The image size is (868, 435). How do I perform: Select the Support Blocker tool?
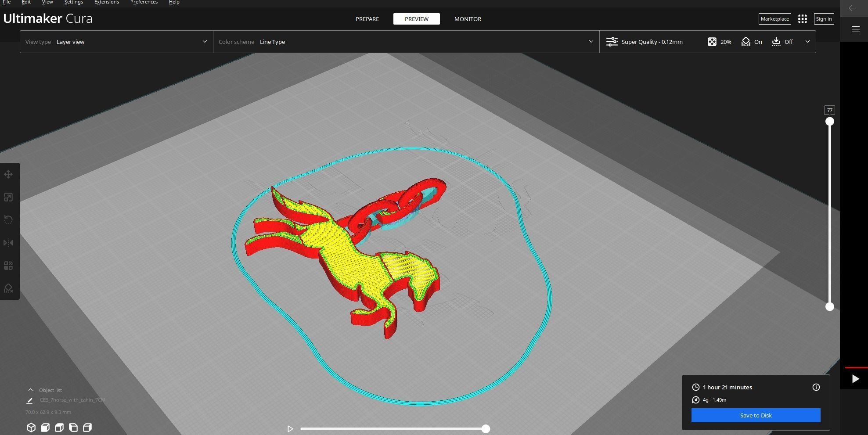click(8, 288)
